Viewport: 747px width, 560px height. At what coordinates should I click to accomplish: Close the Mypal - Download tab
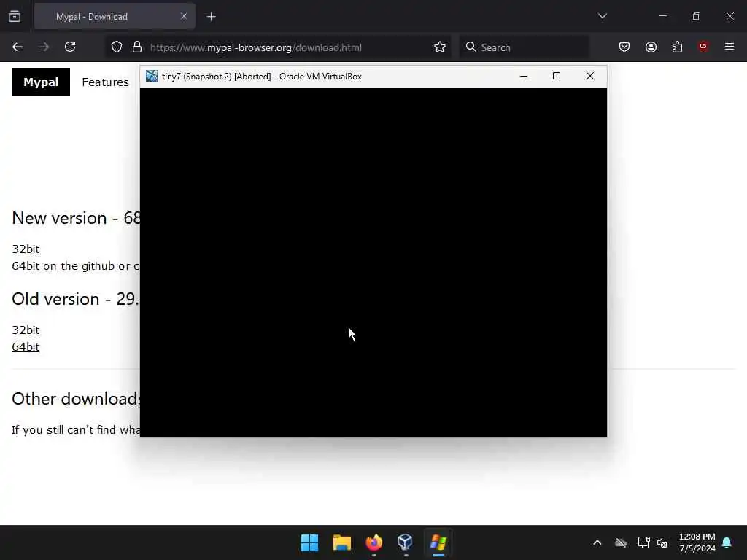[x=183, y=17]
